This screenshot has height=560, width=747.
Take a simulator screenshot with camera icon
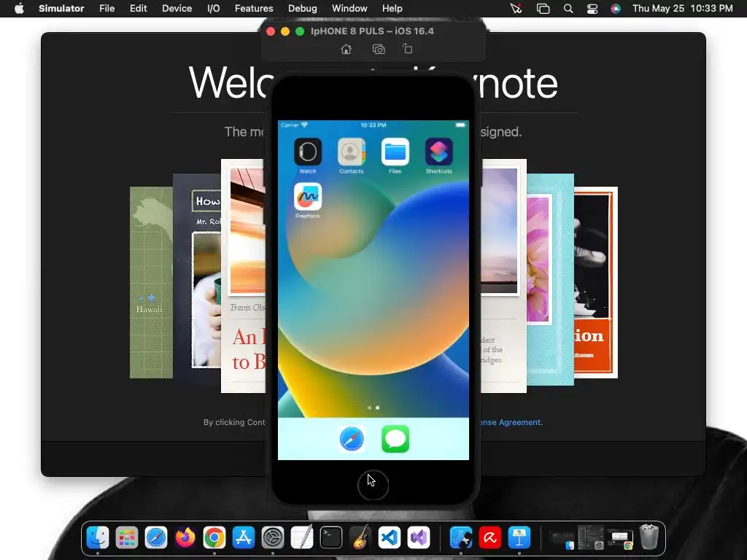pyautogui.click(x=379, y=49)
